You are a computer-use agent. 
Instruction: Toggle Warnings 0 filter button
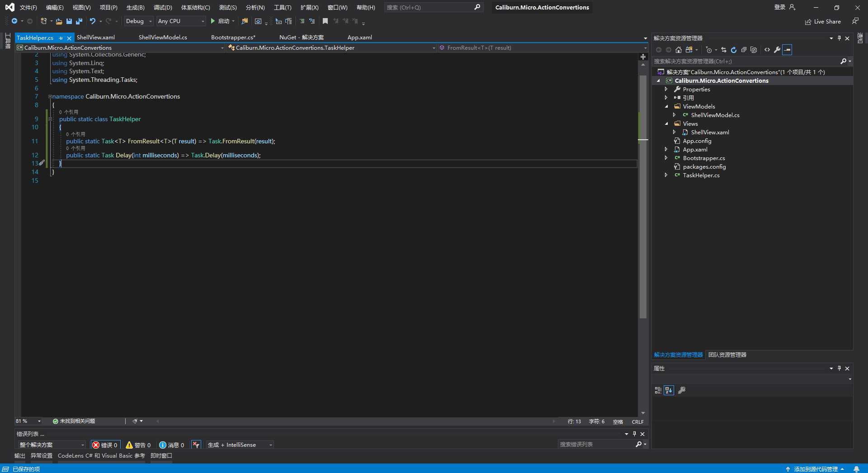point(138,445)
